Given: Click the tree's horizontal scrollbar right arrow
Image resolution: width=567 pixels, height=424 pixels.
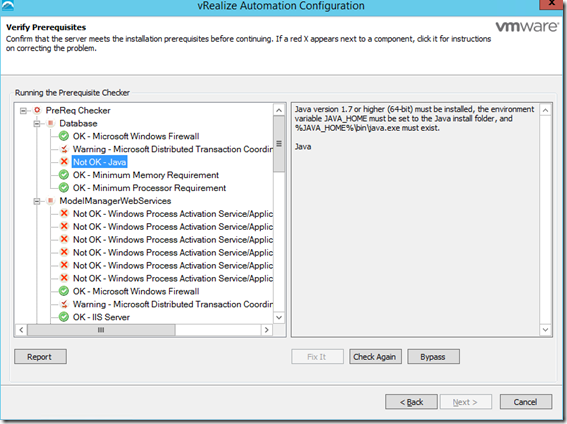Looking at the screenshot, I should pos(267,330).
